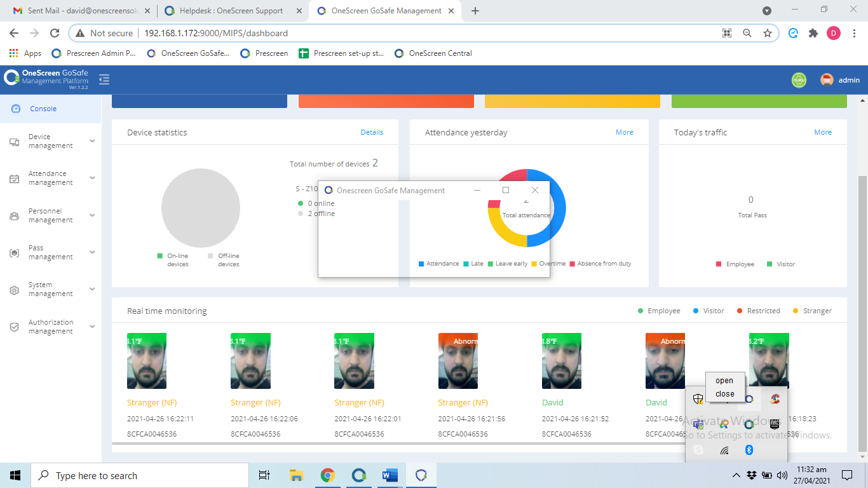Expand the Device management chevron

click(92, 141)
